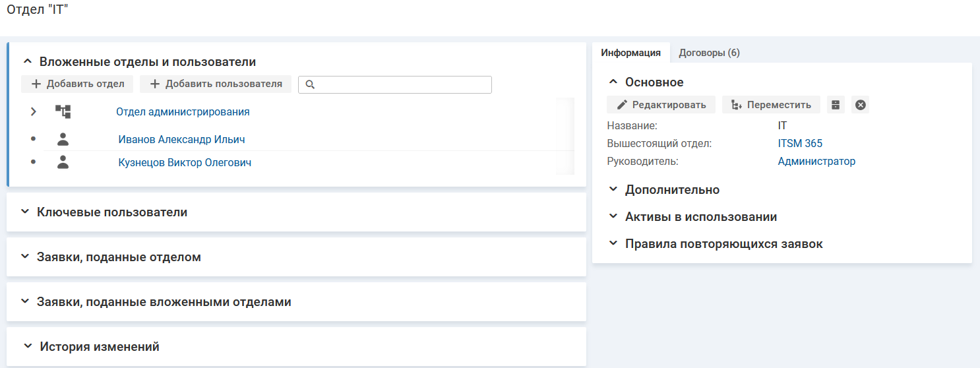This screenshot has height=368, width=980.
Task: Click the user icon next to Кузнецов Виктор Олегович
Action: click(x=63, y=163)
